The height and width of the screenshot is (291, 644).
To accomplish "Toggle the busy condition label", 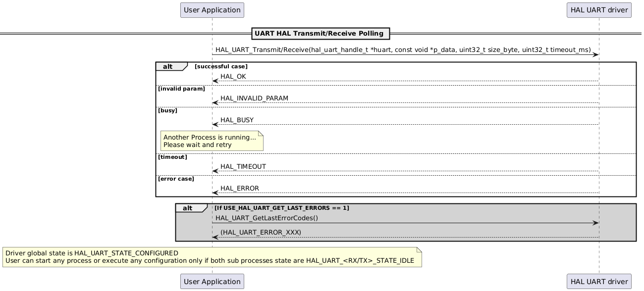I will pos(167,110).
